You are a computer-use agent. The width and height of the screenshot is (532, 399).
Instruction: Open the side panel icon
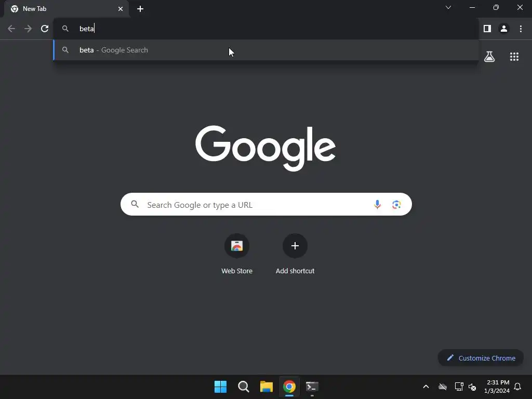(487, 29)
